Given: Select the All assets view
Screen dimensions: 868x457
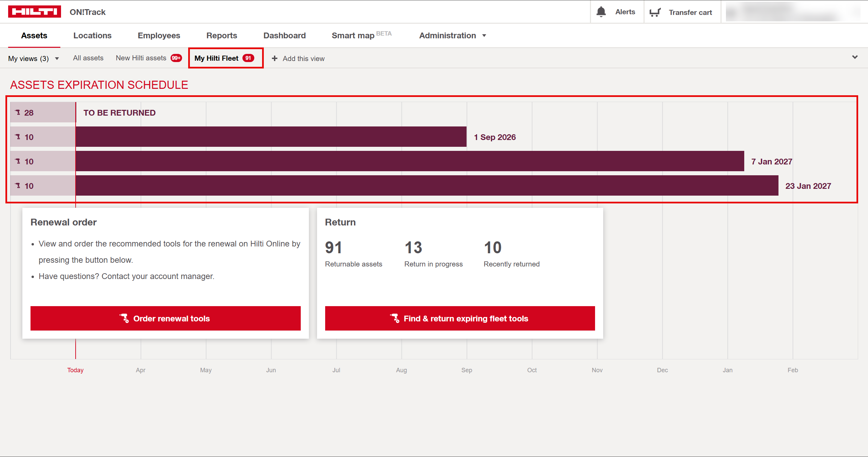Looking at the screenshot, I should click(88, 58).
